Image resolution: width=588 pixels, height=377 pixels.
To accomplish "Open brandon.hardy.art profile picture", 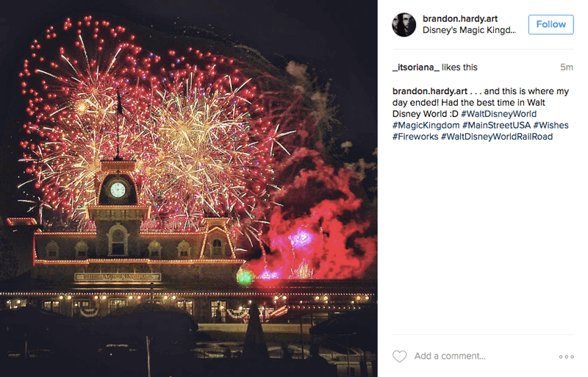I will tap(404, 25).
